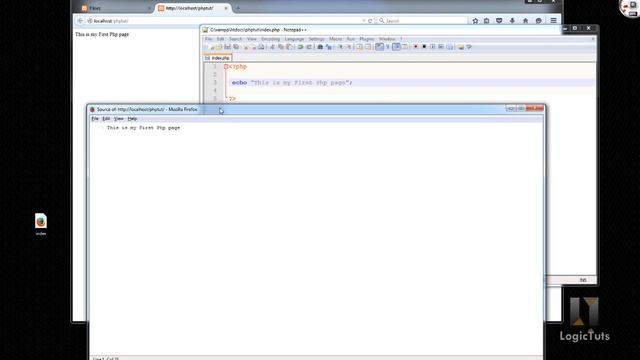Bookmark this page with the star icon
This screenshot has width=640, height=360.
[475, 21]
